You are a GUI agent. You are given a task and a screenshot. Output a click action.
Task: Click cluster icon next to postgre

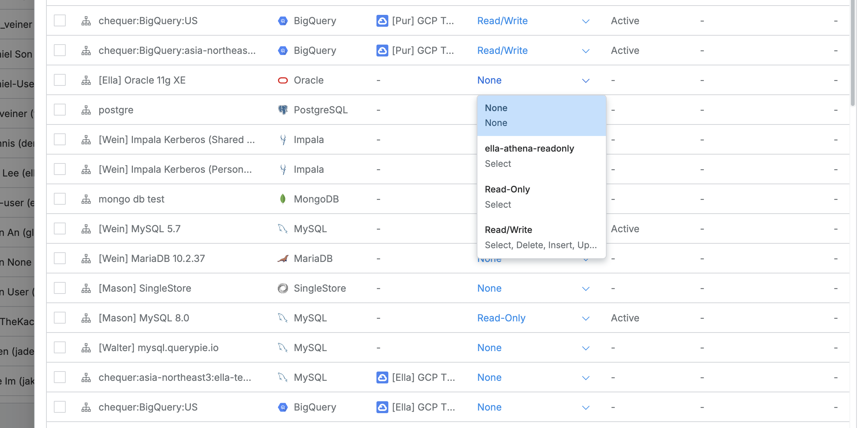[x=86, y=110]
